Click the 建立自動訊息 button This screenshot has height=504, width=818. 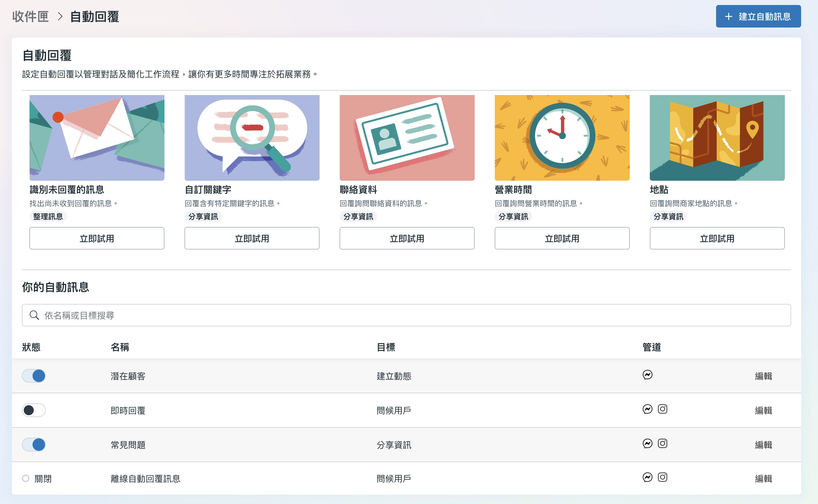pyautogui.click(x=758, y=16)
